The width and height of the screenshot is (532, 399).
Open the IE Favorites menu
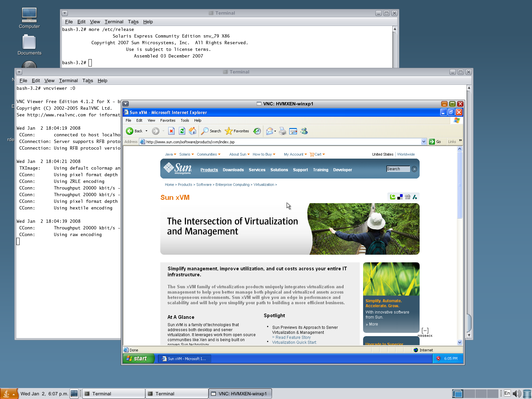168,120
